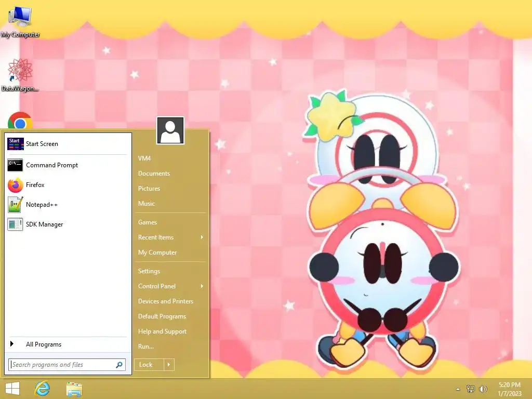This screenshot has height=399, width=532.
Task: Click the Windows Start button
Action: pyautogui.click(x=12, y=389)
